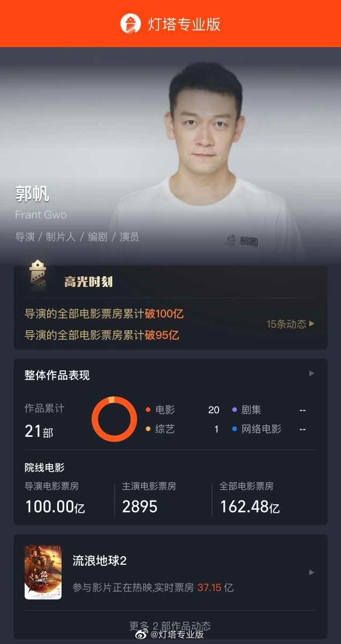The width and height of the screenshot is (341, 644).
Task: Click the orange donut chart of works
Action: point(114,419)
